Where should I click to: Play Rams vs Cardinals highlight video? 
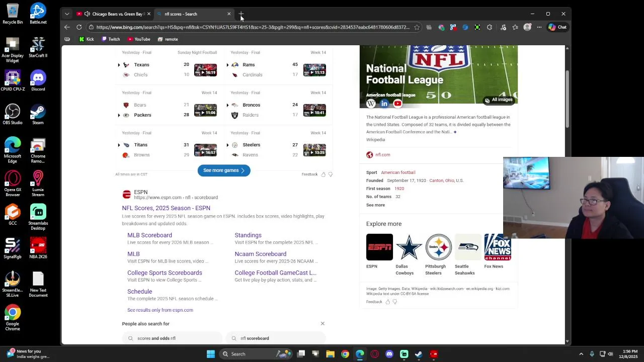314,70
